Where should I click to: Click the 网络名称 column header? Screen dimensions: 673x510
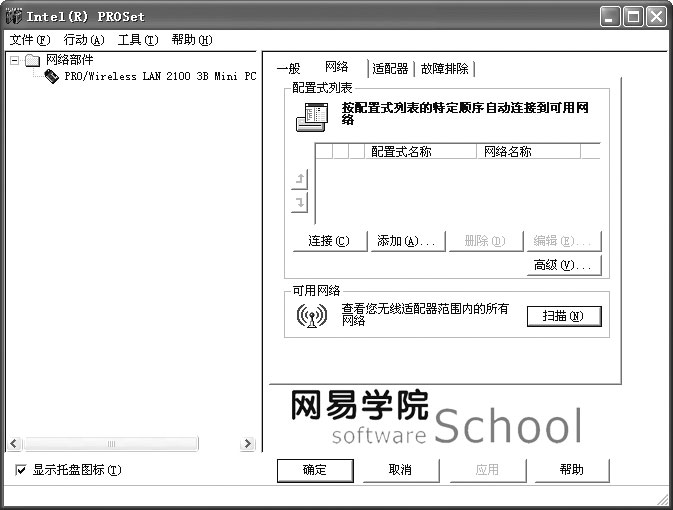[528, 152]
